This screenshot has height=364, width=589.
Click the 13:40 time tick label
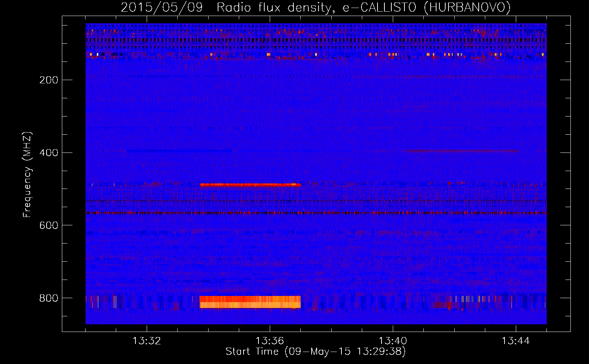(x=393, y=341)
